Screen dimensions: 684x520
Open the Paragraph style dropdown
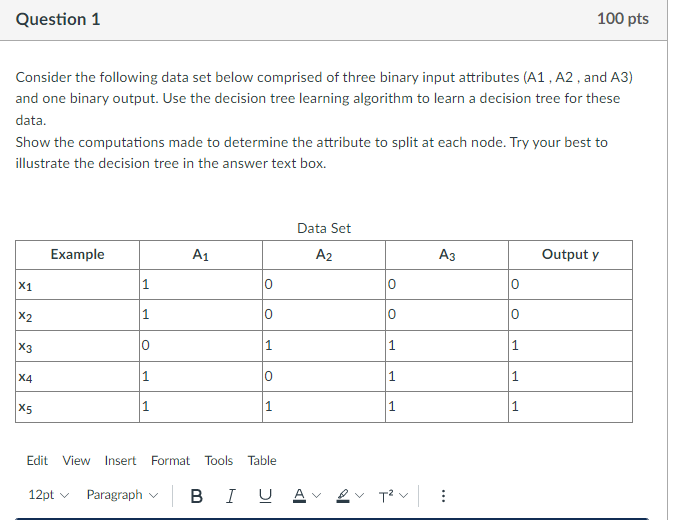(122, 495)
